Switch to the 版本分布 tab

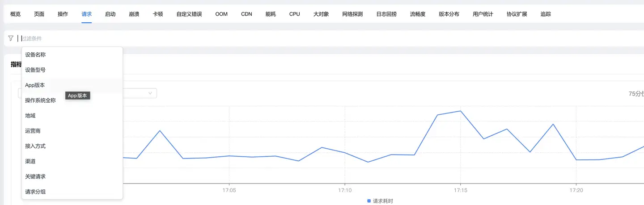[x=449, y=14]
